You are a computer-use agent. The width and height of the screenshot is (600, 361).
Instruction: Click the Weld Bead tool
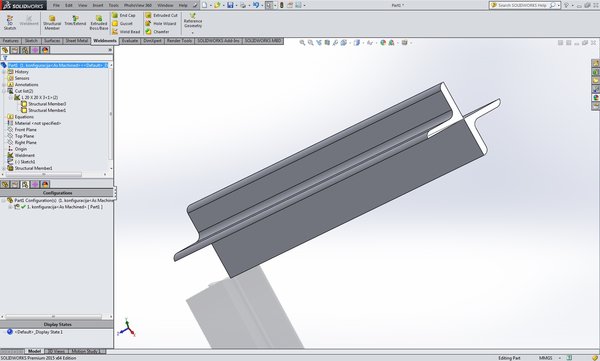coord(126,32)
